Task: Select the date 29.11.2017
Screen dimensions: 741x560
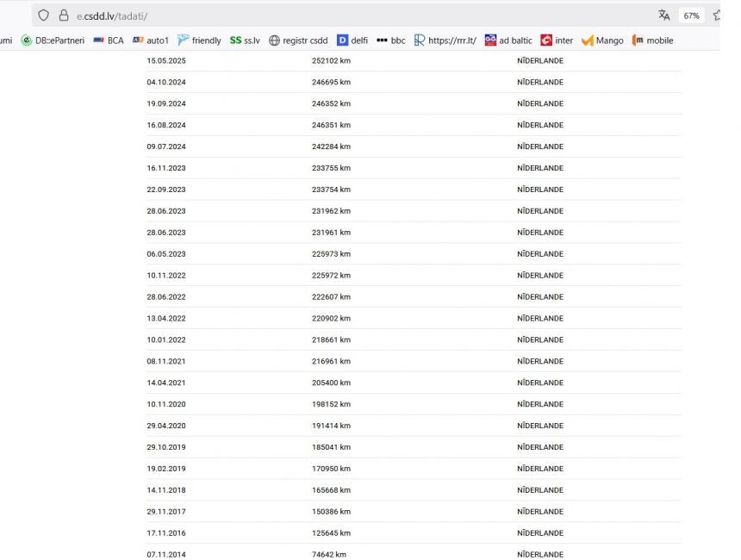Action: pyautogui.click(x=166, y=512)
